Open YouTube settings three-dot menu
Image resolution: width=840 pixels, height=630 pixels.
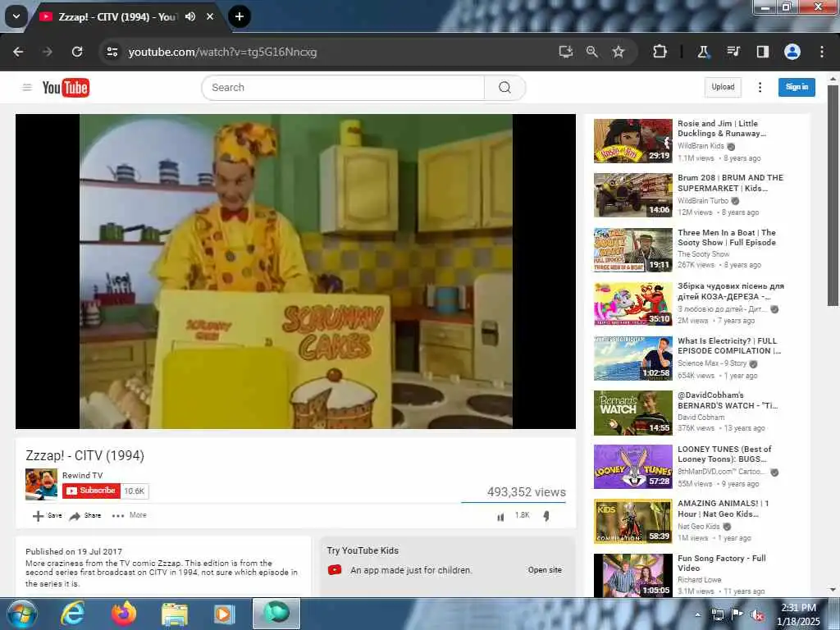coord(760,87)
